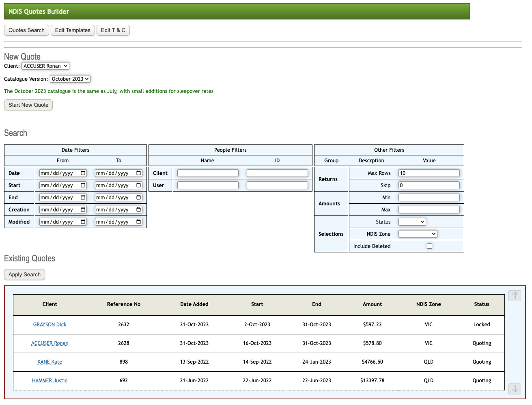Open the GRAYSON Dick client link
532x405 pixels.
[50, 325]
